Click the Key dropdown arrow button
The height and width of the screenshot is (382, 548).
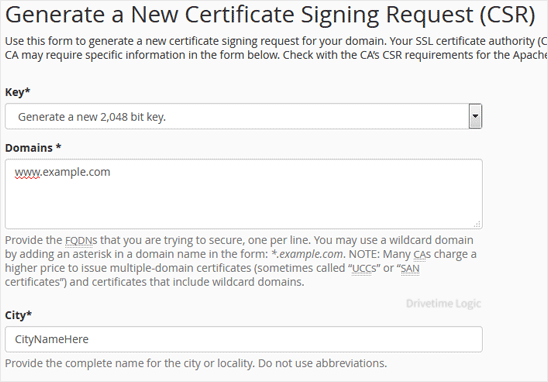pos(475,116)
